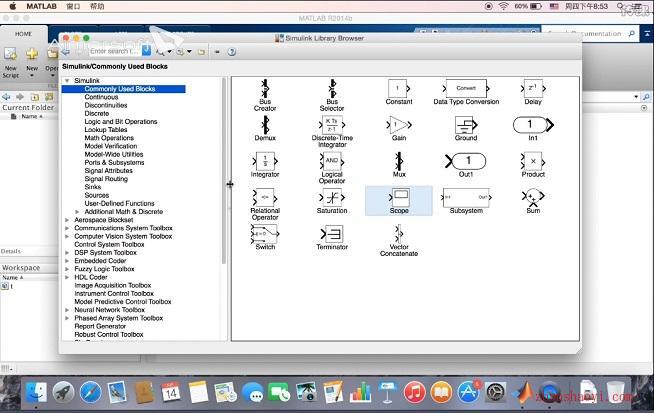
Task: Open the 帮助 menu in menu bar
Action: [x=97, y=6]
